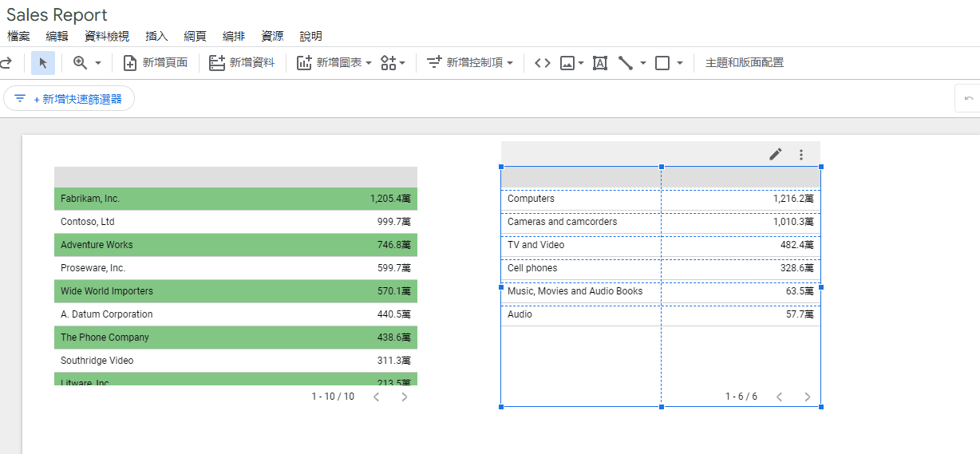Click the Audio row cell

click(x=520, y=314)
